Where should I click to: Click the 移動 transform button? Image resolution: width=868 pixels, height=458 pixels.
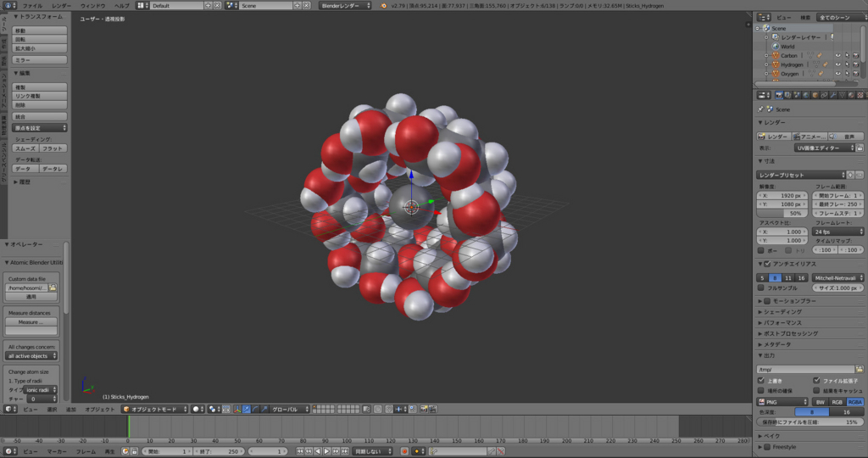click(x=40, y=31)
